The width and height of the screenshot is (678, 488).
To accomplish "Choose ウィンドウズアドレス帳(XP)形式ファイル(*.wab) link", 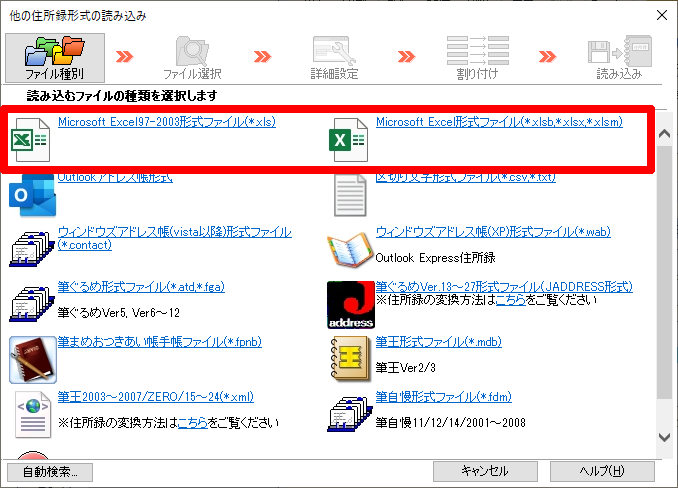I will click(x=493, y=232).
